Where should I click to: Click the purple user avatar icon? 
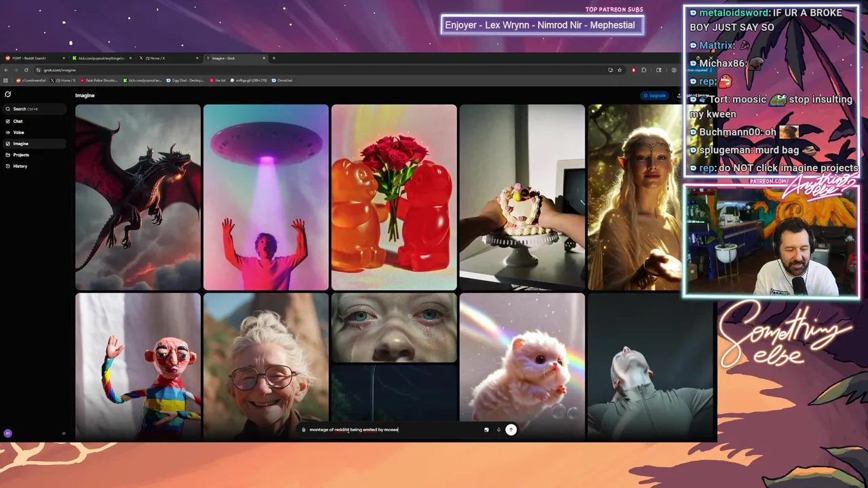click(8, 433)
